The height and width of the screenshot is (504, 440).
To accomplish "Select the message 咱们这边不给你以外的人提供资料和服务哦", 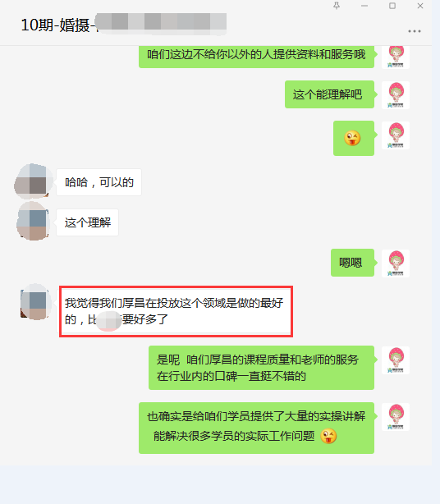I will [256, 57].
